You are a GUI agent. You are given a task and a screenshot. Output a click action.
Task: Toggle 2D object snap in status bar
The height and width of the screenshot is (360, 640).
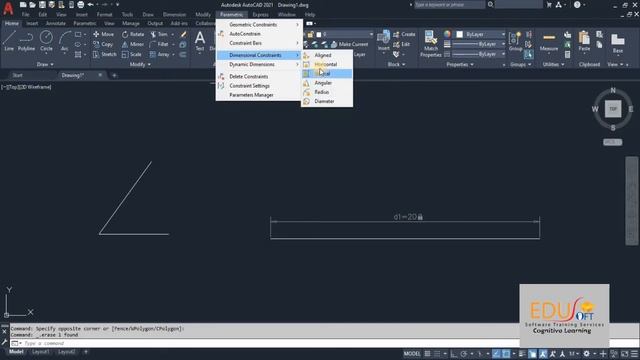pos(506,354)
